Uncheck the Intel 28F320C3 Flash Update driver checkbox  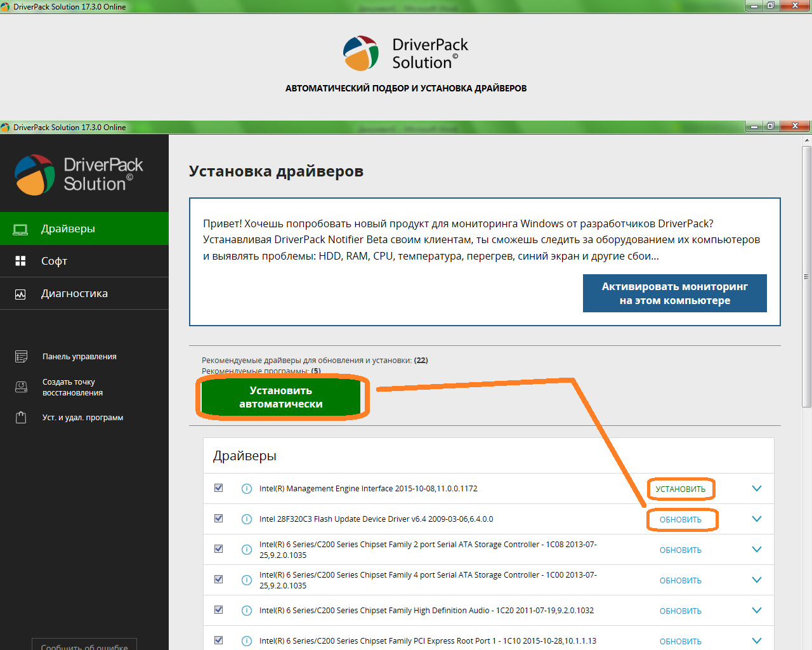click(219, 519)
